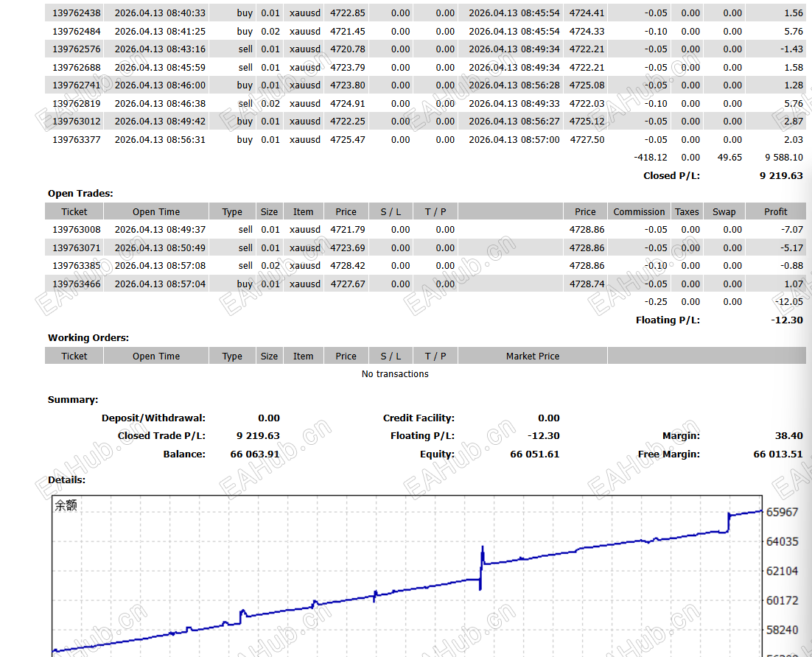The image size is (812, 657).
Task: Click the Summary section heading
Action: [x=73, y=400]
